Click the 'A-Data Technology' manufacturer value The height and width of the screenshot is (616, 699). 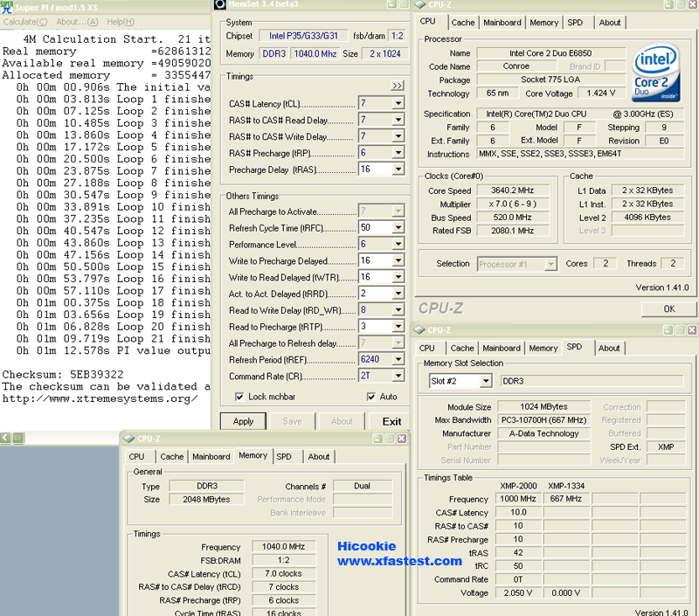pyautogui.click(x=543, y=433)
